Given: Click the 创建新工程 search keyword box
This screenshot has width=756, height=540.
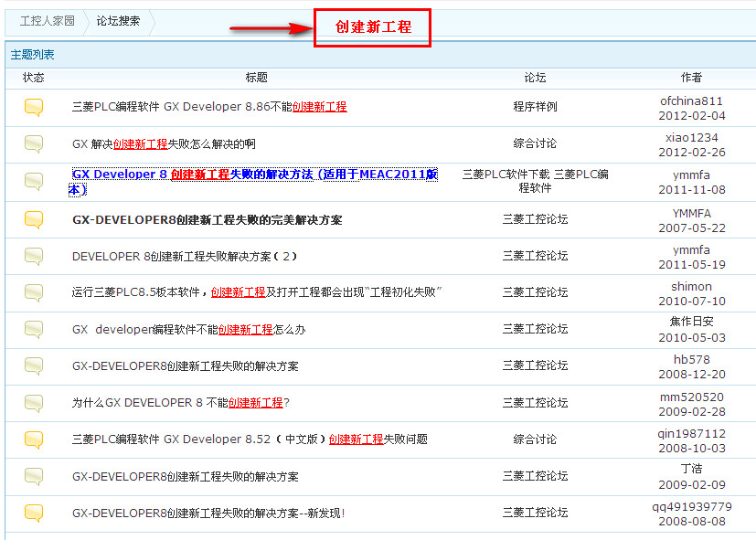Looking at the screenshot, I should coord(372,27).
